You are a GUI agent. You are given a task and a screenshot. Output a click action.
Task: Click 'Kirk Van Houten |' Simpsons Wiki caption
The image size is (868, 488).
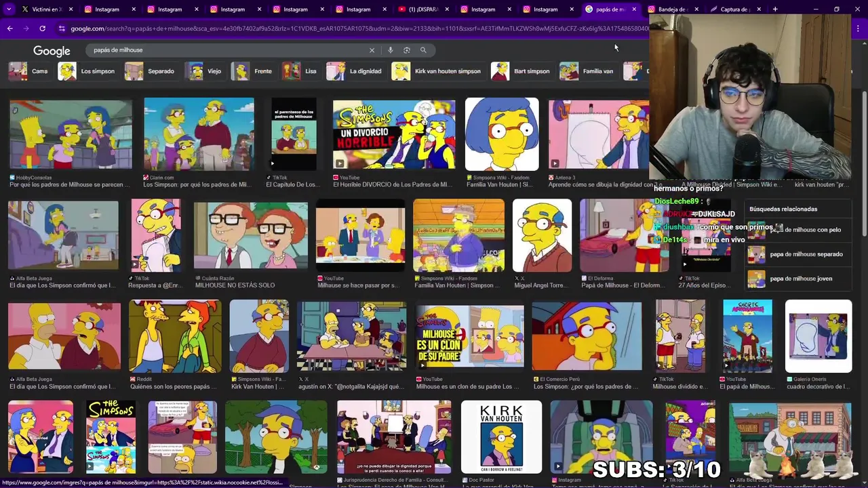pos(258,386)
